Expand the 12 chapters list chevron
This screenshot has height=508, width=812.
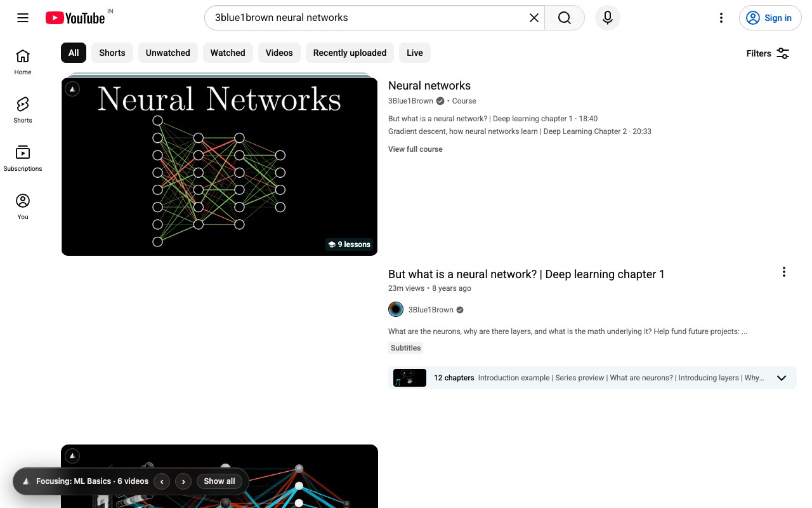click(782, 378)
